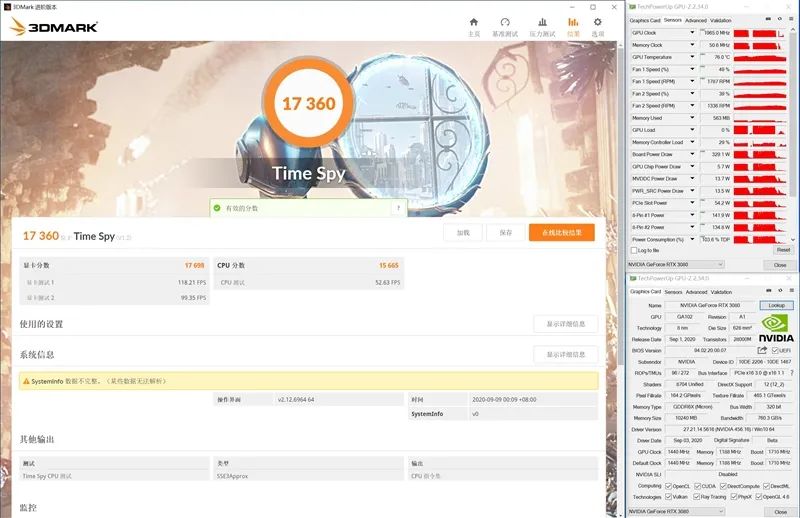Viewport: 800px width, 518px height.
Task: Click the Load button next to Save in 3DMark
Action: pyautogui.click(x=463, y=232)
